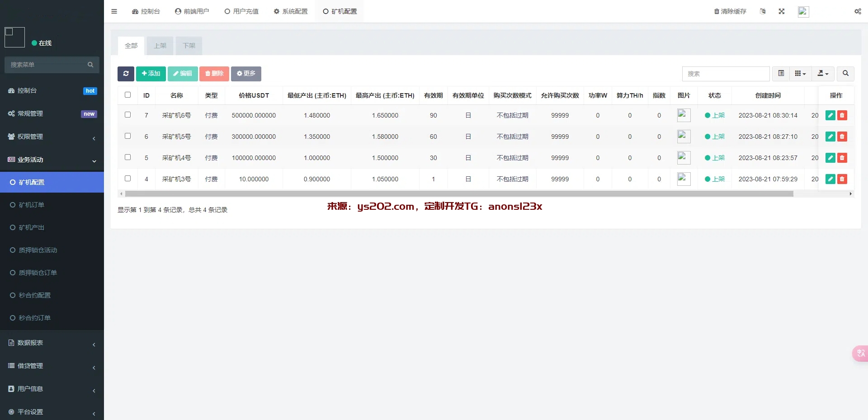Viewport: 868px width, 420px height.
Task: Click the red delete icon for 采矿机3号
Action: click(x=842, y=179)
